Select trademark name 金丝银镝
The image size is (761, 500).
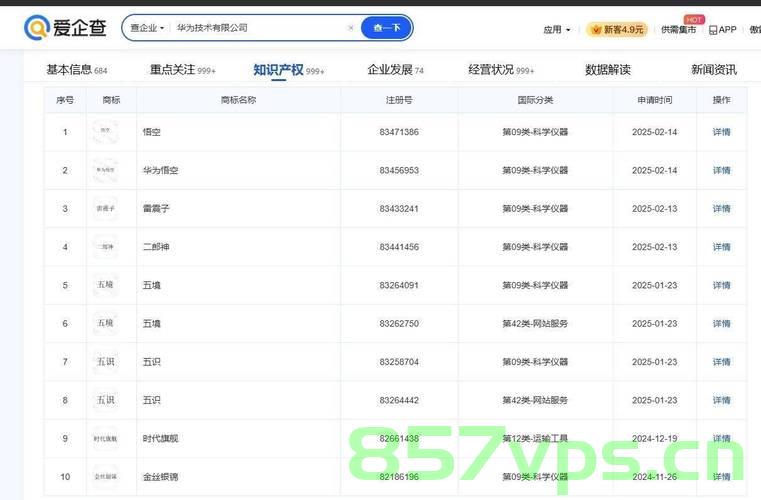pyautogui.click(x=160, y=477)
